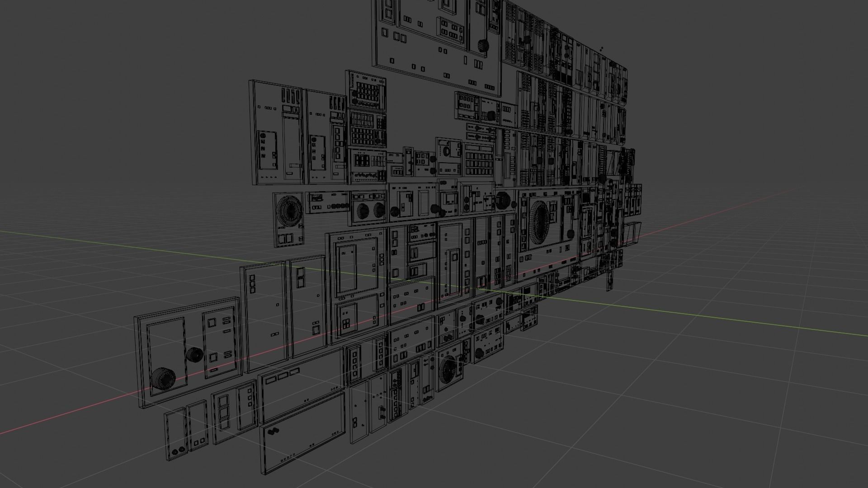Image resolution: width=868 pixels, height=488 pixels.
Task: Click the narrow bottom-left panel with two round knobs
Action: click(175, 435)
